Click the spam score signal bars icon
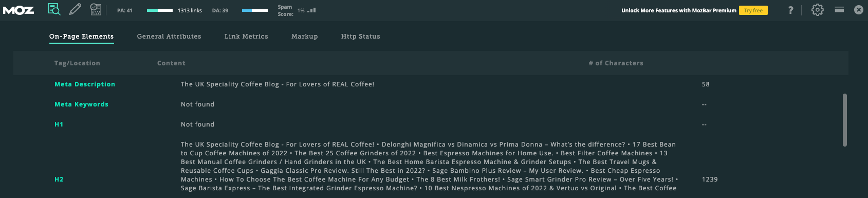This screenshot has width=868, height=198. click(311, 10)
